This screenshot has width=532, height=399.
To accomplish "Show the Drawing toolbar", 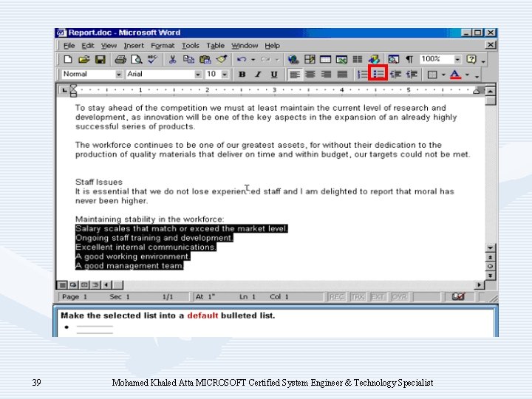I will [x=374, y=60].
